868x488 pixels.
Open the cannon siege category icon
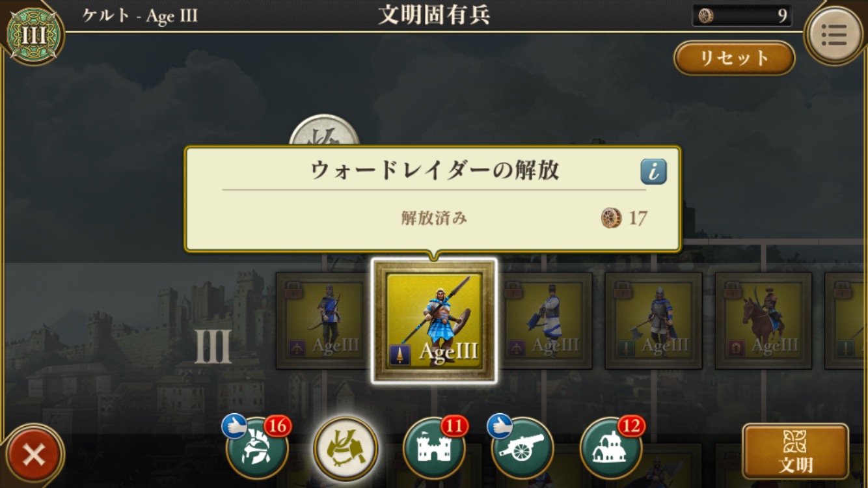click(522, 448)
